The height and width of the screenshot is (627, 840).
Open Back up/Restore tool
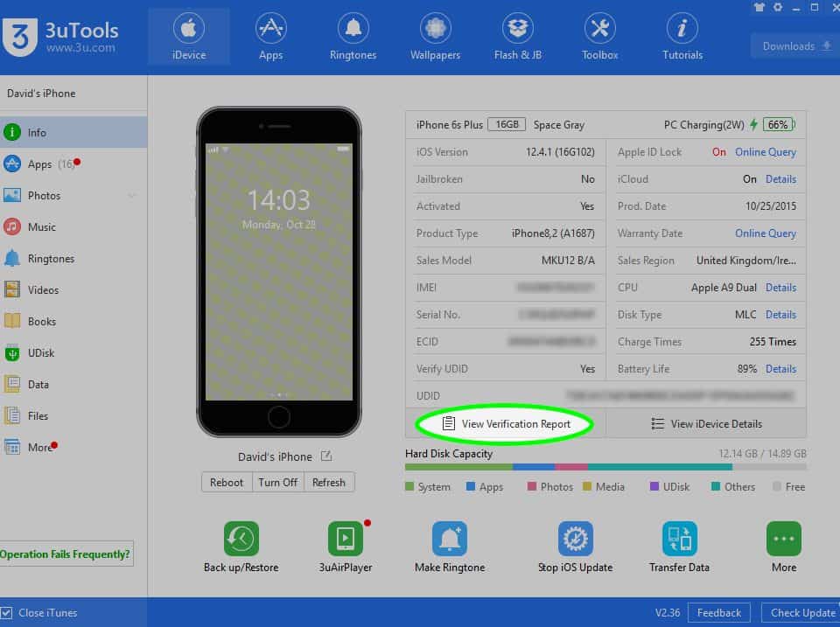(x=241, y=547)
